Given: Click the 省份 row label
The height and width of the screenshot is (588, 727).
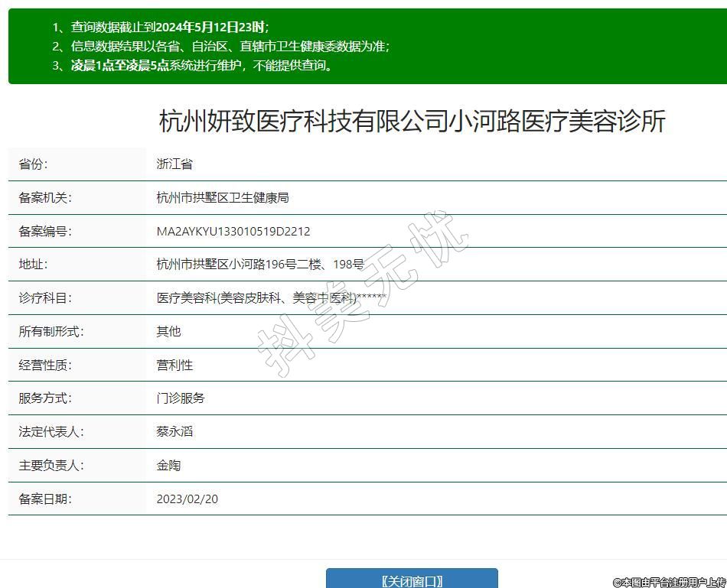Looking at the screenshot, I should [33, 164].
